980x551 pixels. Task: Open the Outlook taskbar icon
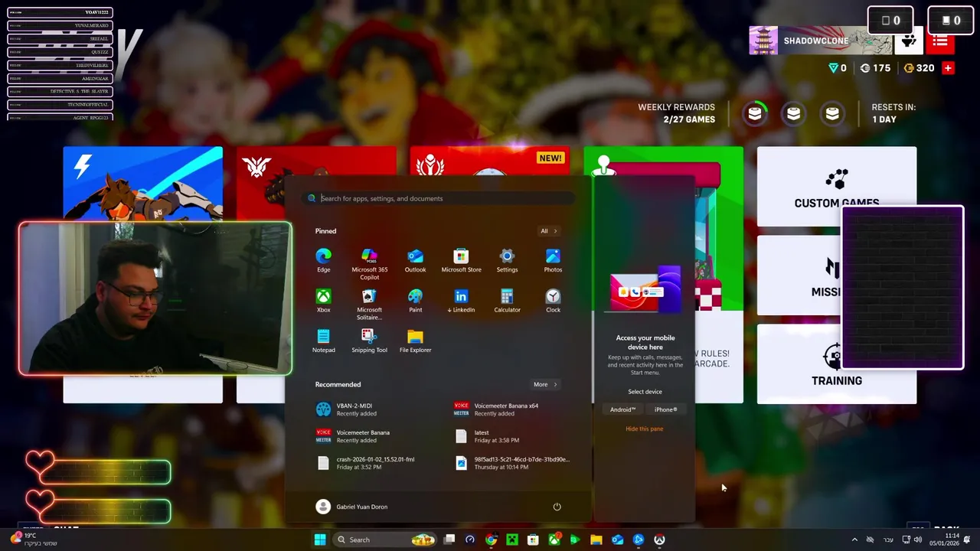617,540
